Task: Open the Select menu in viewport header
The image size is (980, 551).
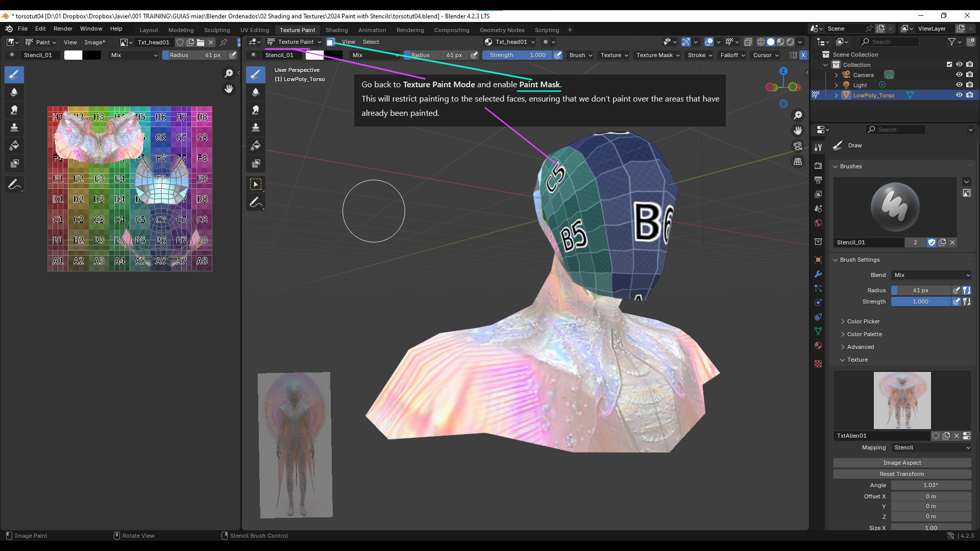Action: tap(371, 42)
